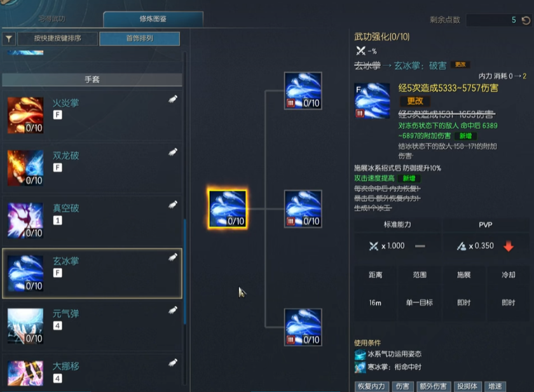The width and height of the screenshot is (534, 392).
Task: Toggle the feather mark on 大挪移
Action: coord(173,363)
